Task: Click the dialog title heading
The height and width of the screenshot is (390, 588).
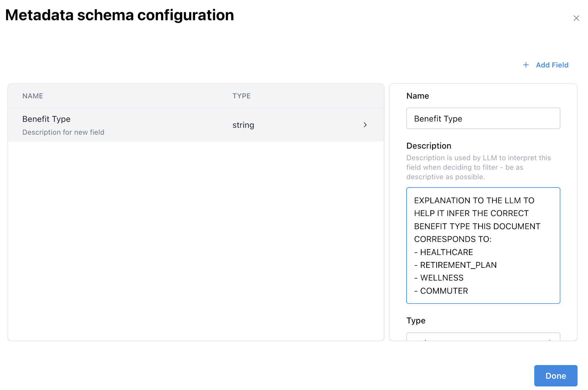Action: point(119,15)
